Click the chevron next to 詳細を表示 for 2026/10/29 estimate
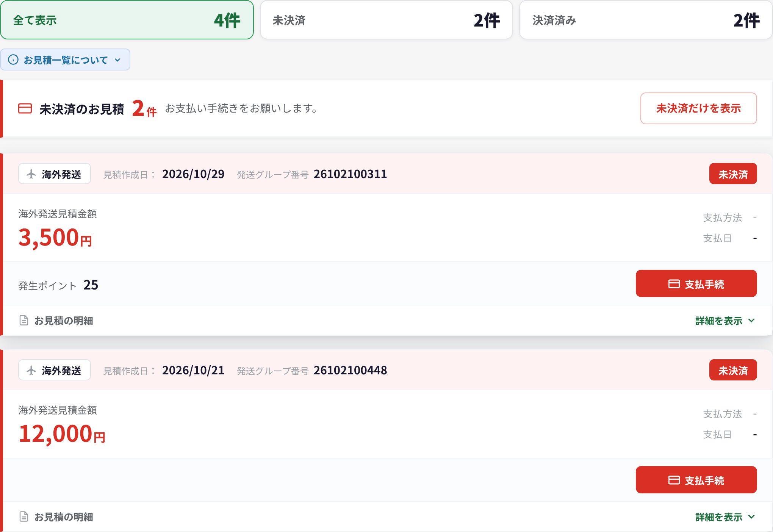The image size is (773, 532). pyautogui.click(x=751, y=321)
